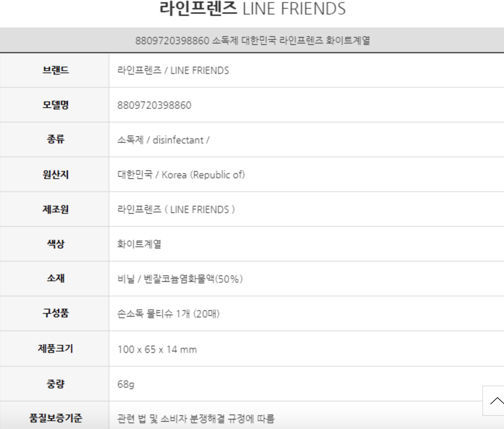Click the brand value 라인프렌즈 / LINE FRIENDS
The height and width of the screenshot is (429, 504).
(173, 70)
